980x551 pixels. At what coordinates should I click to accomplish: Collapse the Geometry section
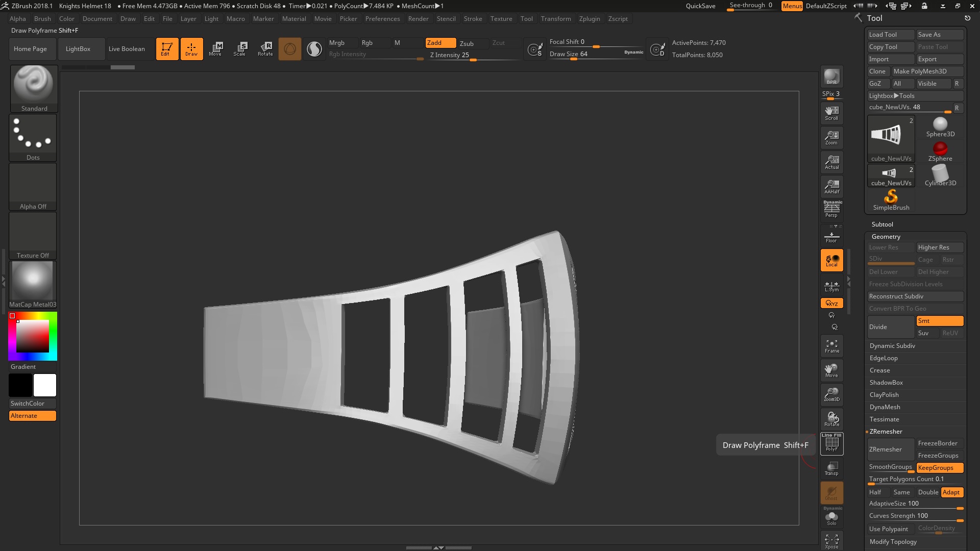[x=886, y=237]
